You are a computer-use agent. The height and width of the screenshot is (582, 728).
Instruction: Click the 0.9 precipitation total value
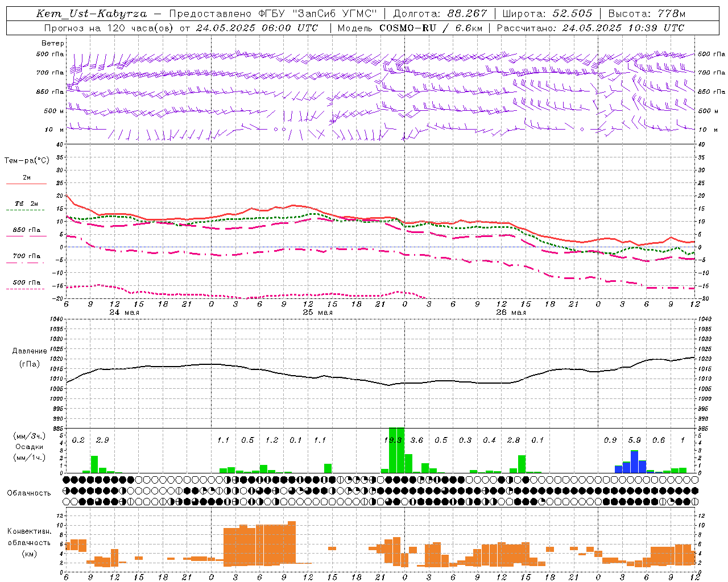click(610, 440)
